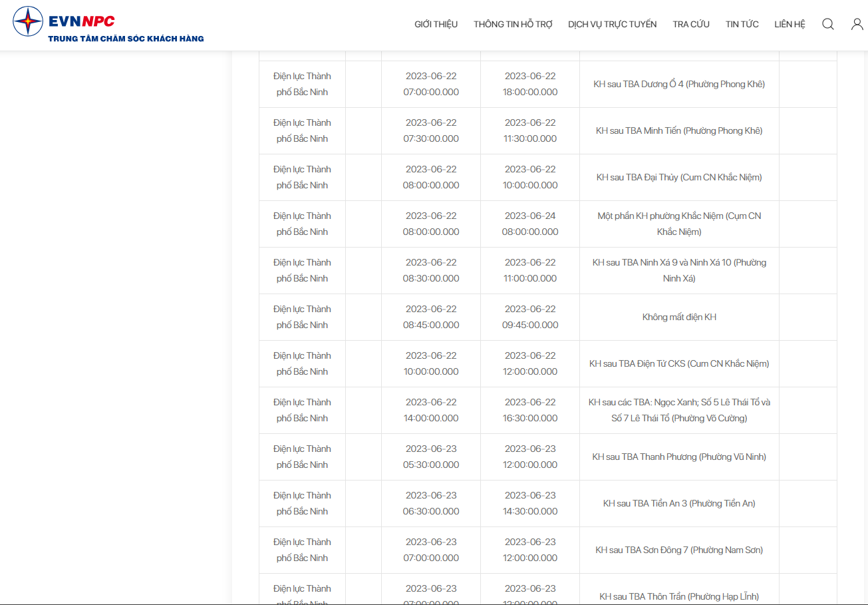Image resolution: width=868 pixels, height=605 pixels.
Task: Open the search magnifier icon
Action: [x=828, y=24]
